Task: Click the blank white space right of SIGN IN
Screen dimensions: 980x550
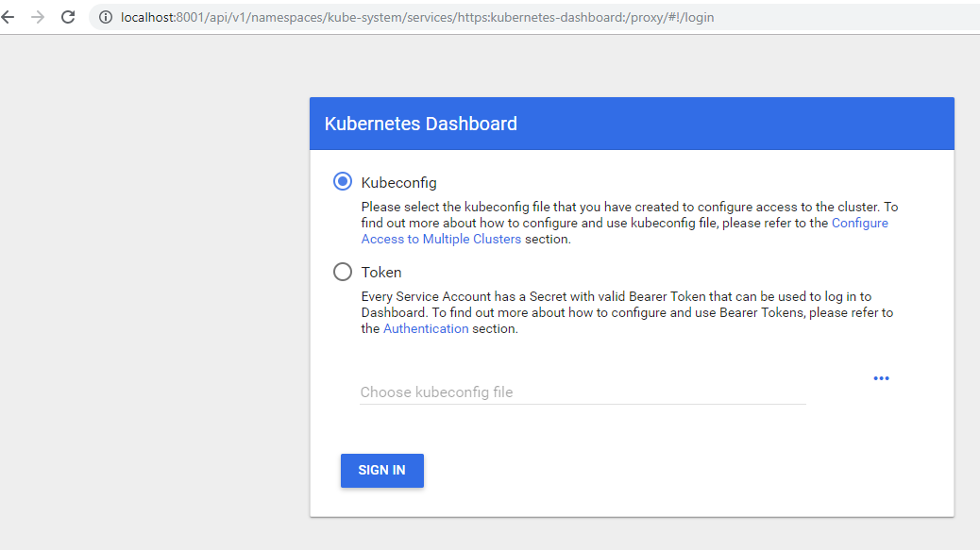Action: click(661, 471)
